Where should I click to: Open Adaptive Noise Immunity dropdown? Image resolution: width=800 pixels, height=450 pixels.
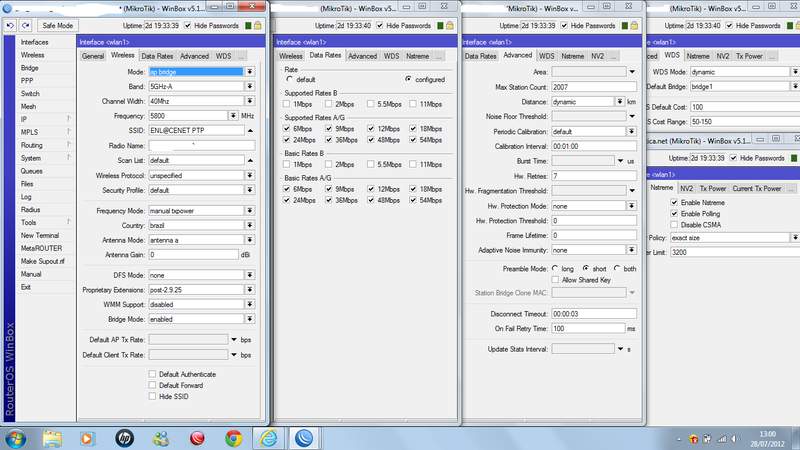[x=632, y=250]
